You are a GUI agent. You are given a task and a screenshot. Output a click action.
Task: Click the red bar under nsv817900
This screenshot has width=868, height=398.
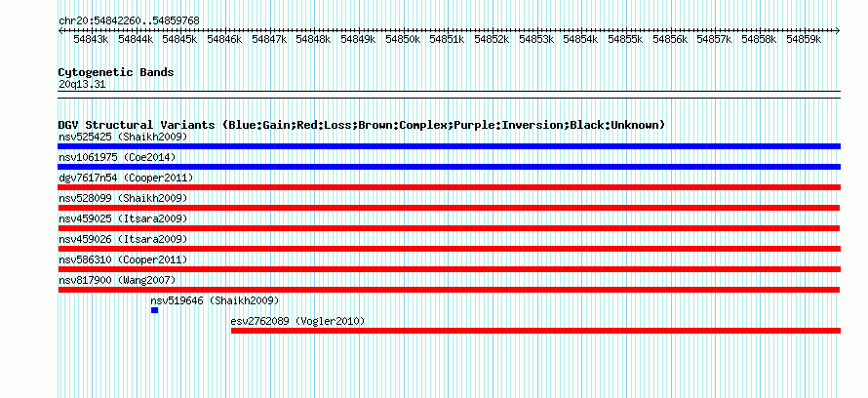449,290
